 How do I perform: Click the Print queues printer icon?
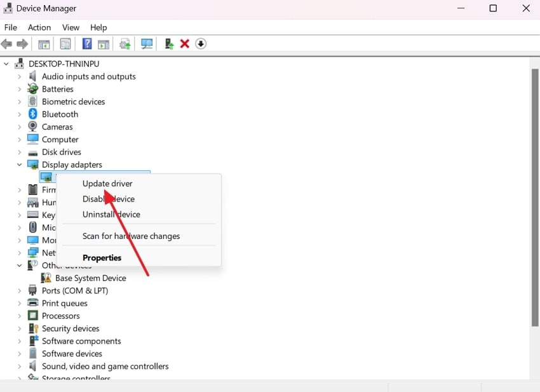(32, 303)
